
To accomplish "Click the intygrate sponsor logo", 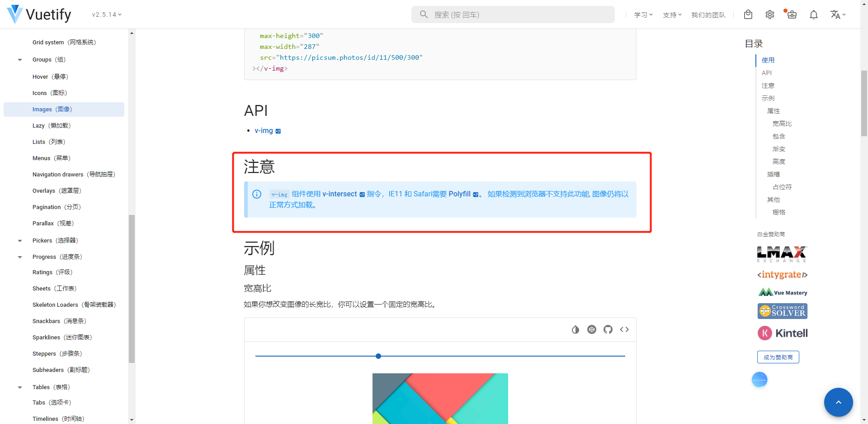I will pos(782,275).
